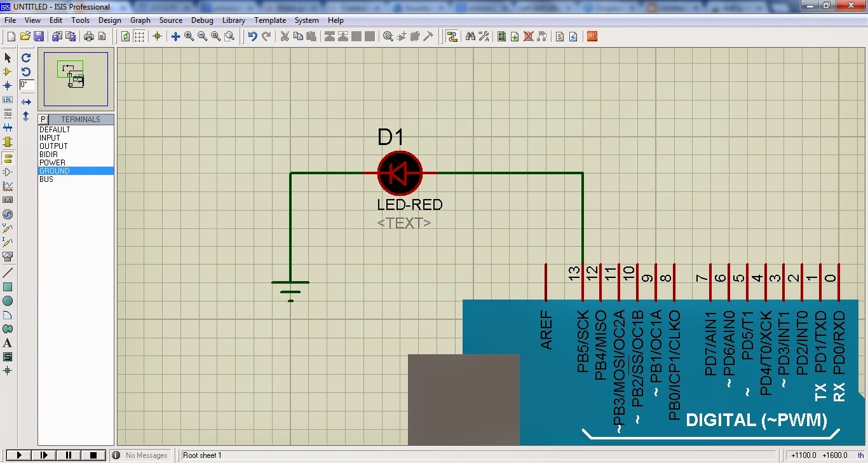Select the Voltage Probe tool
Viewport: 868px width, 463px height.
[8, 228]
